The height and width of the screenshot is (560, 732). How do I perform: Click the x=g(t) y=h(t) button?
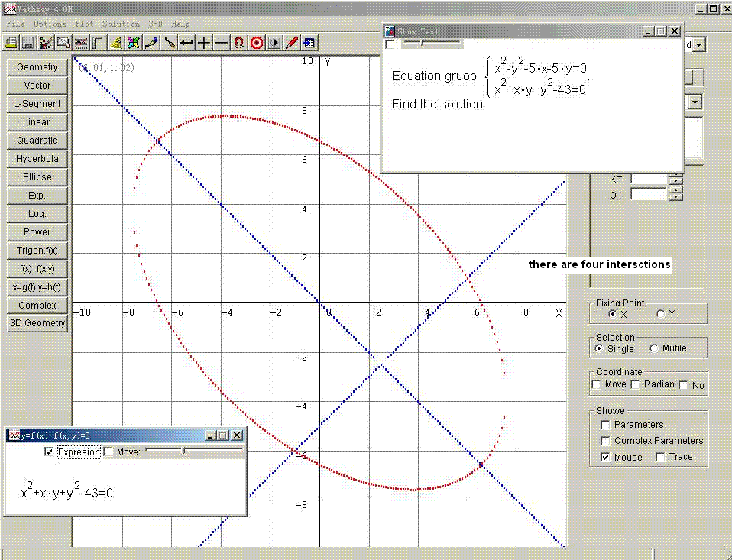click(37, 287)
